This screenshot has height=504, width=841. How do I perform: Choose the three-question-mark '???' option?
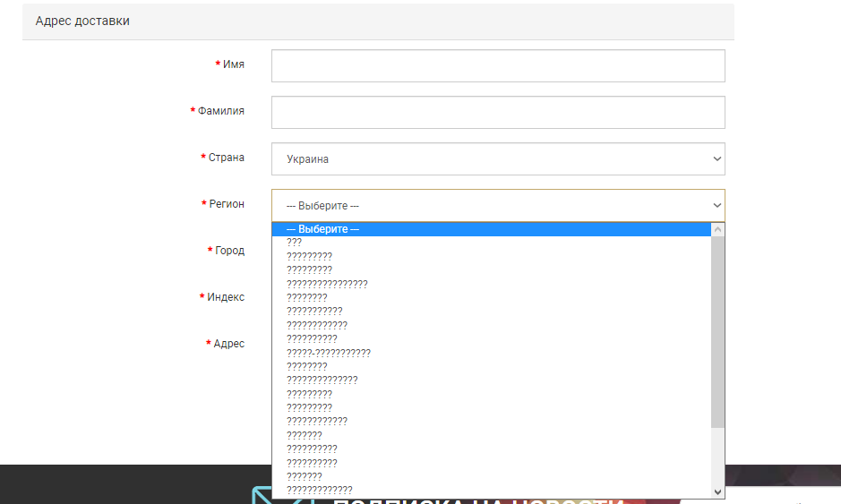coord(492,243)
